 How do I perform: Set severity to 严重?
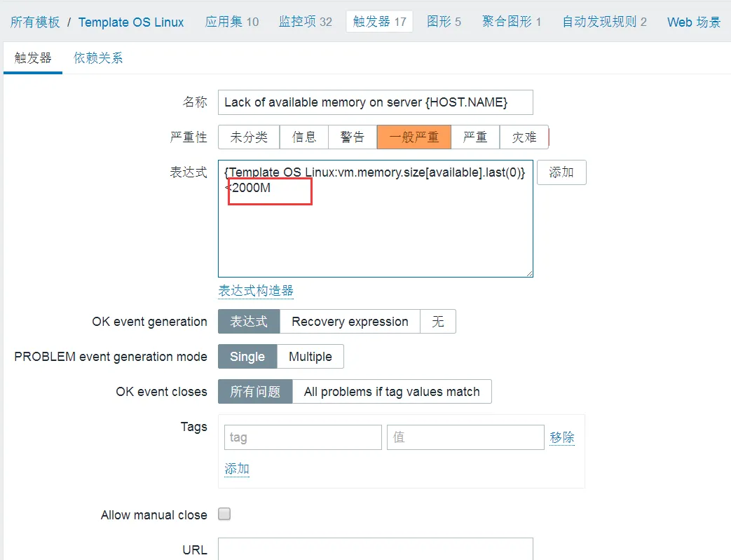pos(475,137)
